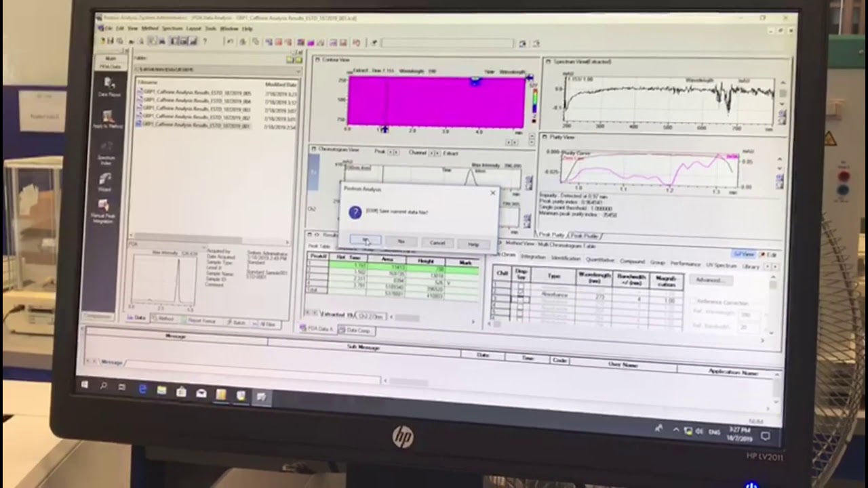Click the blue question mark dialog icon

click(x=355, y=212)
